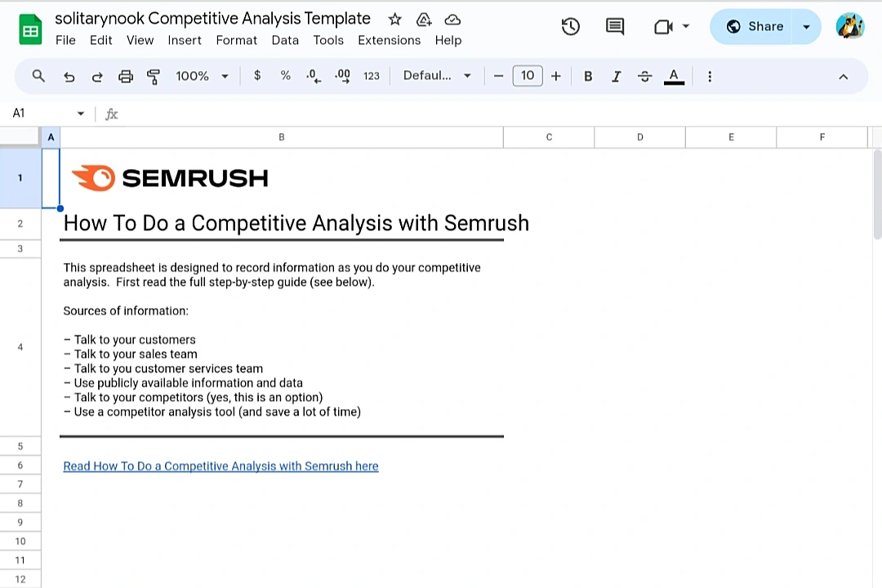
Task: Click the Share button
Action: point(753,26)
